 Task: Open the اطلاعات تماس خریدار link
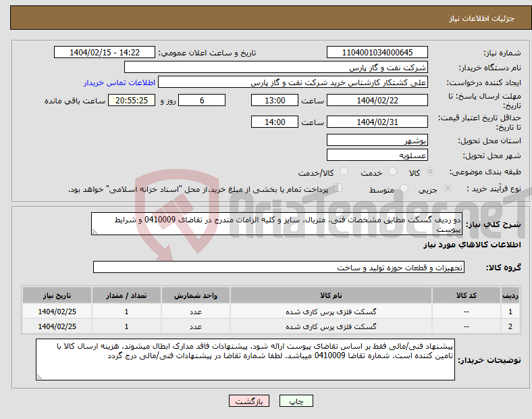[x=119, y=82]
